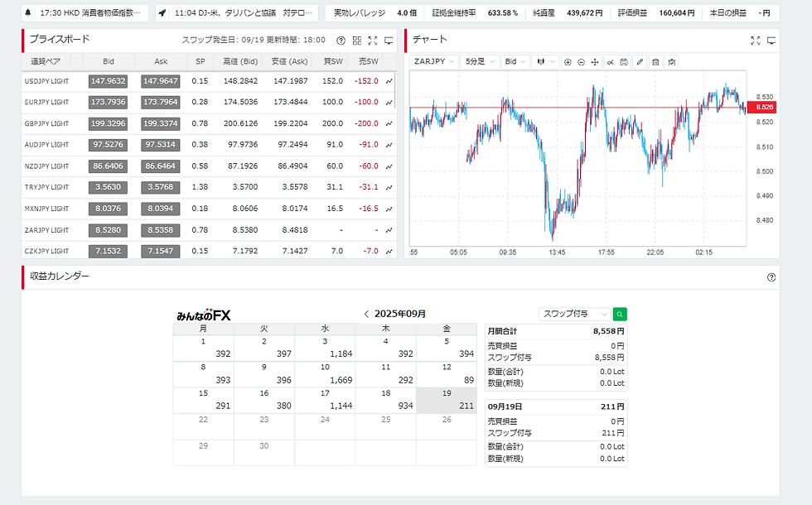The image size is (812, 505).
Task: Zoom in the chart with plus icon
Action: 568,62
